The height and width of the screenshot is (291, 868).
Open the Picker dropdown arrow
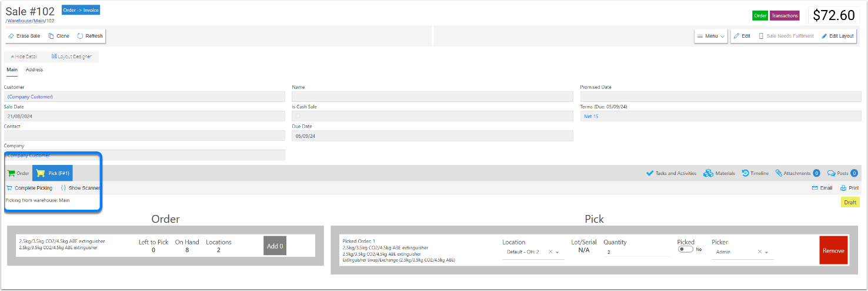[766, 252]
